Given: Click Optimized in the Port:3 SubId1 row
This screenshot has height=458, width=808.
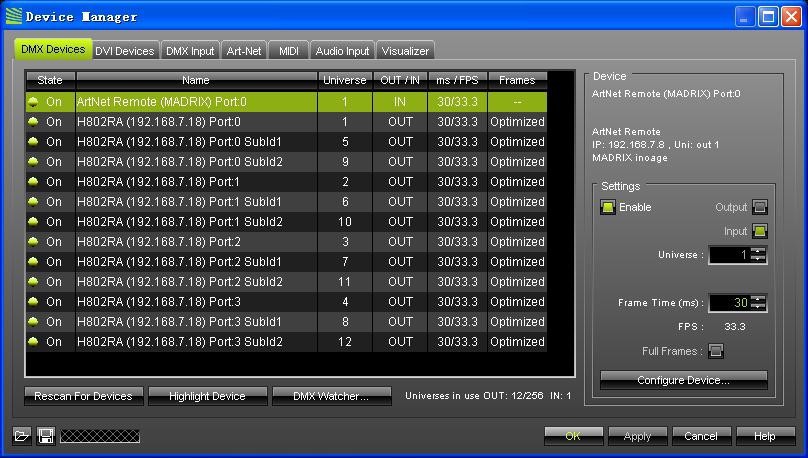Looking at the screenshot, I should point(517,322).
